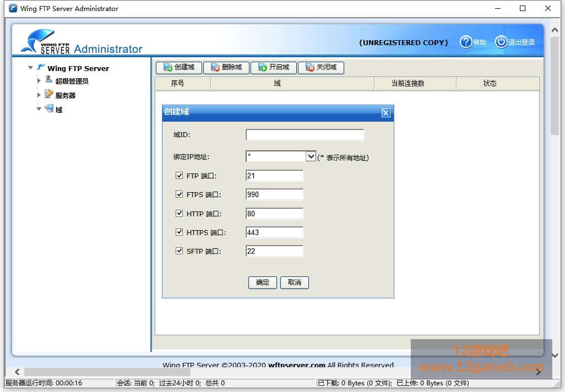Click the horizontal scrollbar left arrow

[17, 372]
